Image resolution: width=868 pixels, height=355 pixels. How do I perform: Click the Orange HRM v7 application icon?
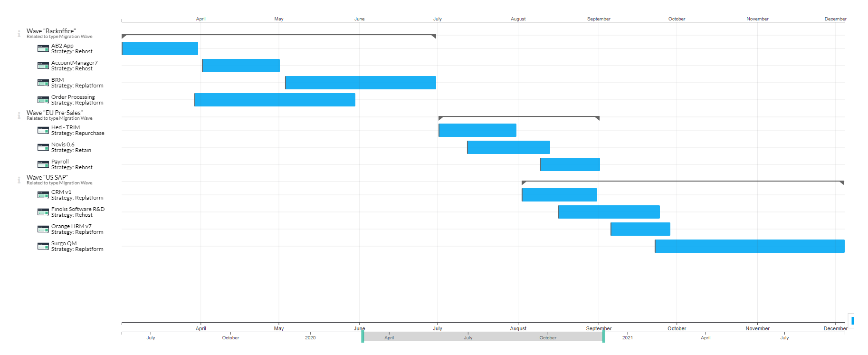click(x=43, y=229)
